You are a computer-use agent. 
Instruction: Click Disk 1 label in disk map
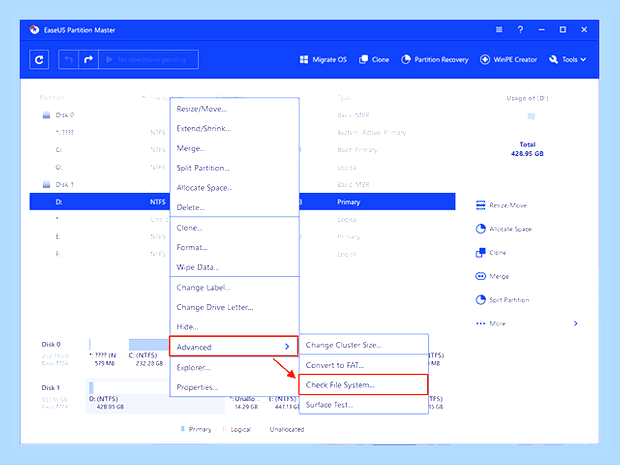(x=51, y=388)
